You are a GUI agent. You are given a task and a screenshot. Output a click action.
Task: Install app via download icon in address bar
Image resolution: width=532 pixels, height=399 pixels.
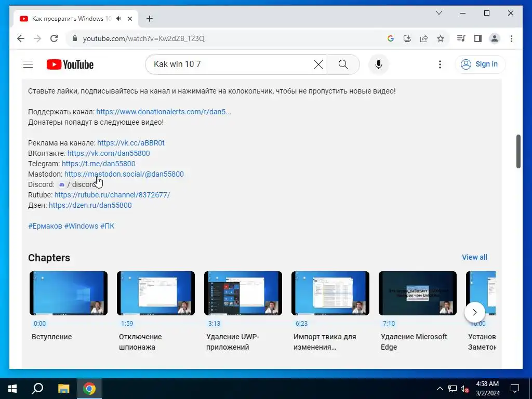pos(407,38)
